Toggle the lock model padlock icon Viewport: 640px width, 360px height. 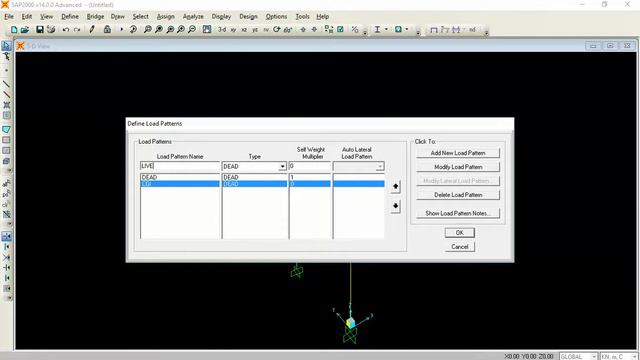(107, 29)
